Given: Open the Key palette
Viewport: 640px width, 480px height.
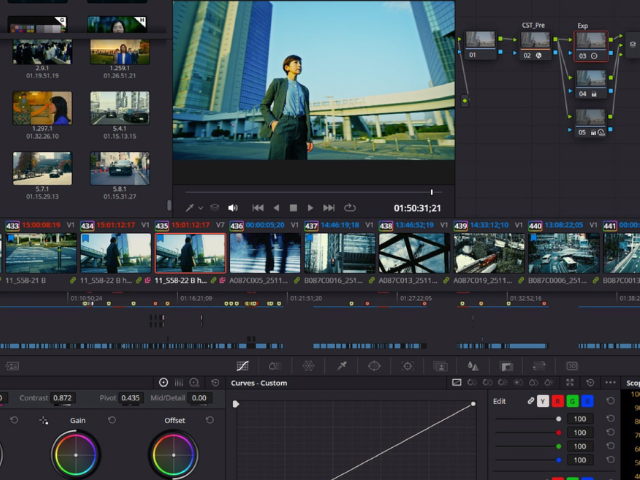Looking at the screenshot, I should pos(506,366).
